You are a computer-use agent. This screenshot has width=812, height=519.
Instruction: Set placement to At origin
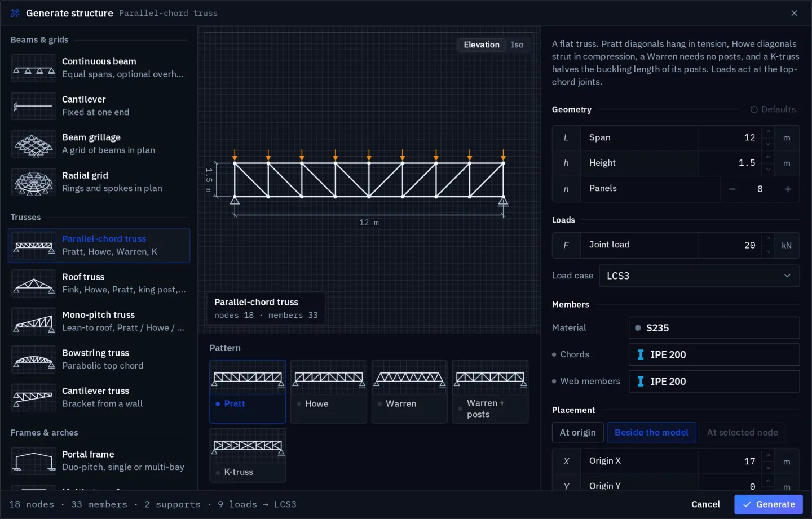click(x=577, y=432)
